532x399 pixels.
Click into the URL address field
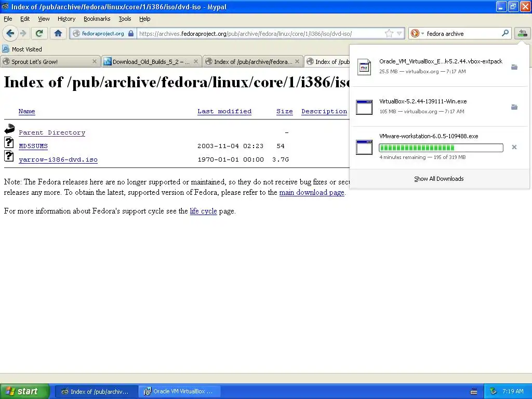point(260,33)
